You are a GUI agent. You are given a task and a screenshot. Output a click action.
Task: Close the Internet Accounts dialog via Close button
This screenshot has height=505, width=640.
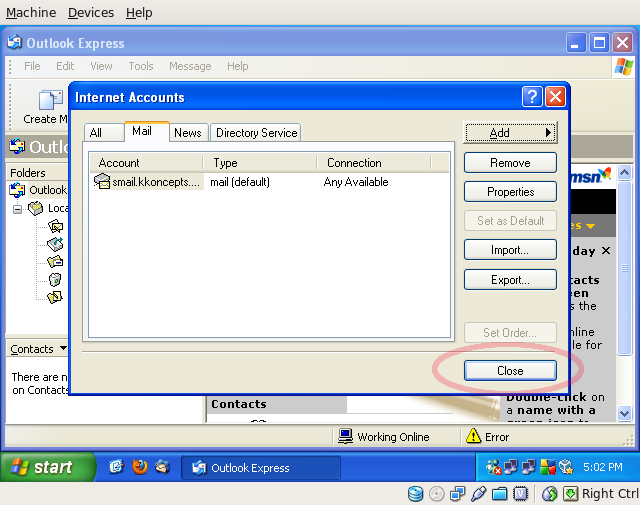click(510, 370)
